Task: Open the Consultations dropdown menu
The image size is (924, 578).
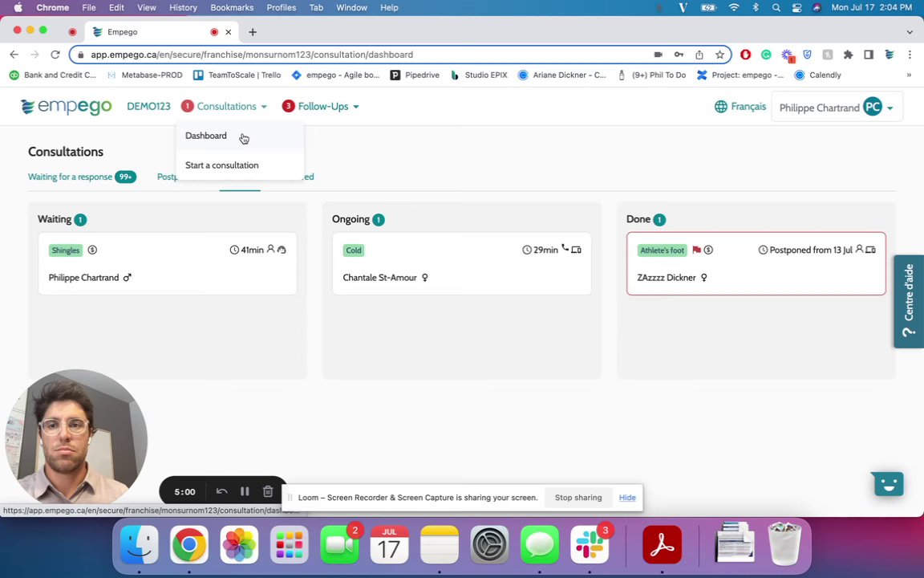Action: [x=225, y=106]
